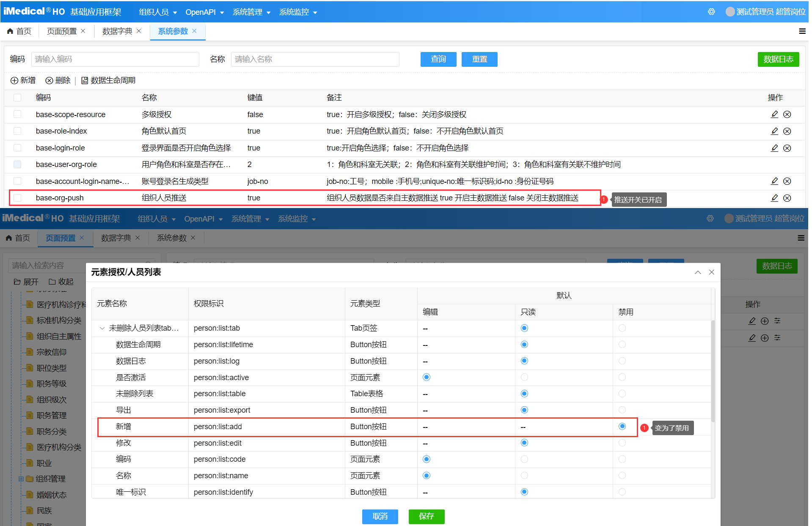
Task: Tick the checkbox for base-login-role row
Action: coord(17,148)
